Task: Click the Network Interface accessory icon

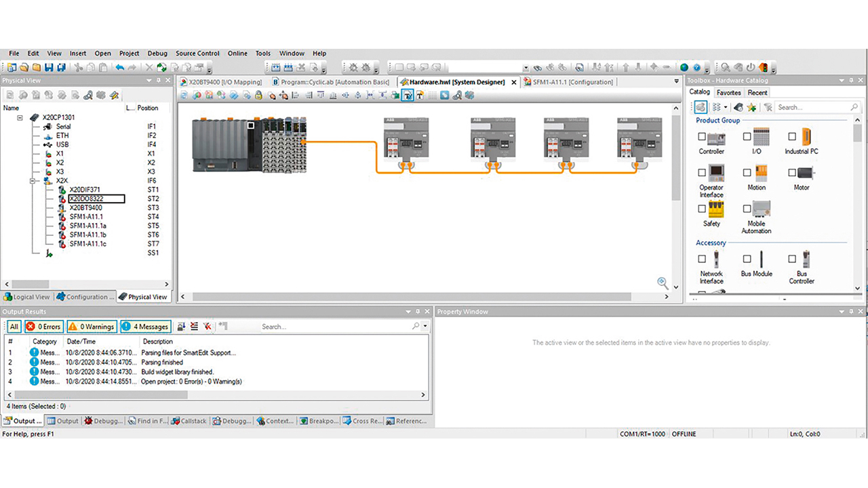Action: pyautogui.click(x=716, y=259)
